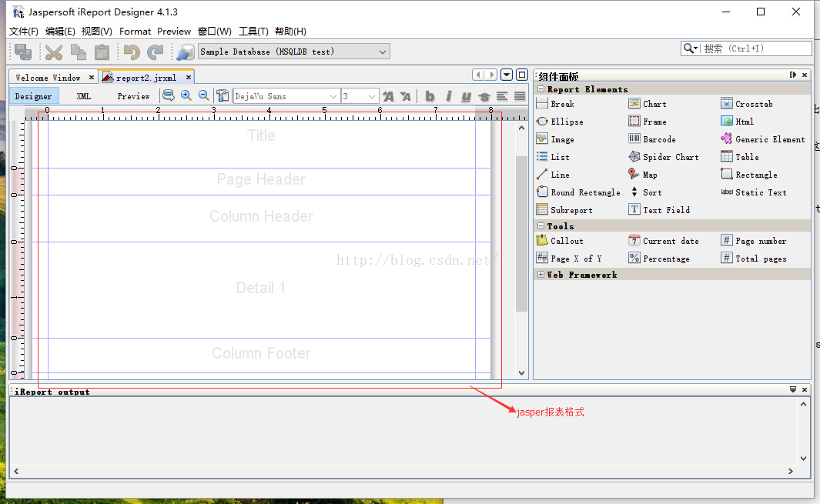The image size is (820, 504).
Task: Select the Map element
Action: tap(643, 175)
